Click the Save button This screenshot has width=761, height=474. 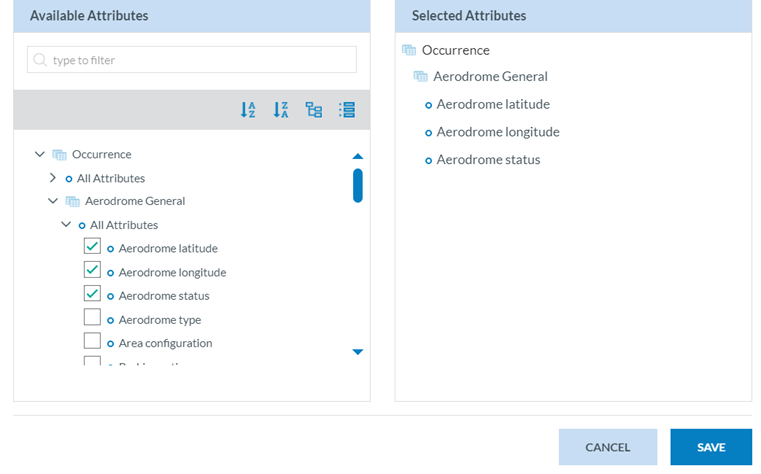(x=710, y=447)
